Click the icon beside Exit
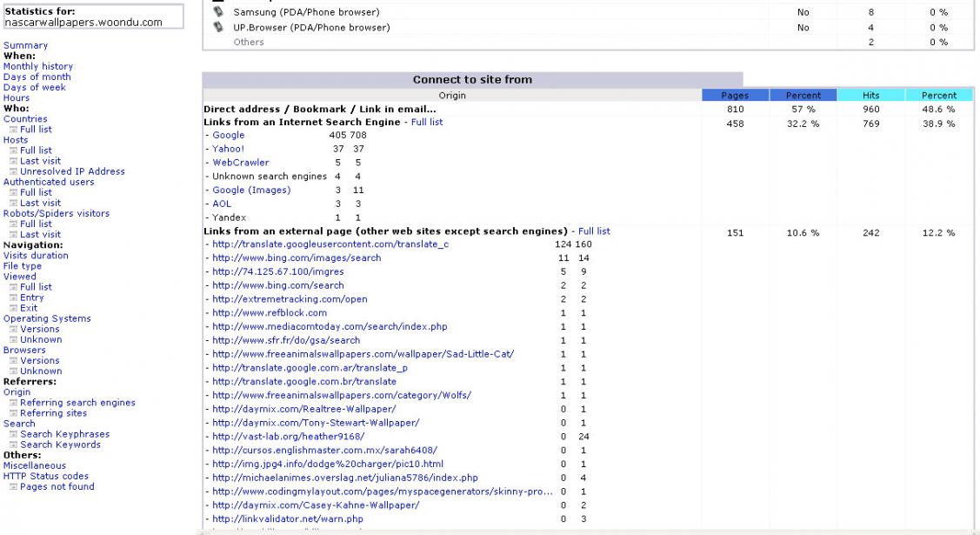 (x=13, y=308)
